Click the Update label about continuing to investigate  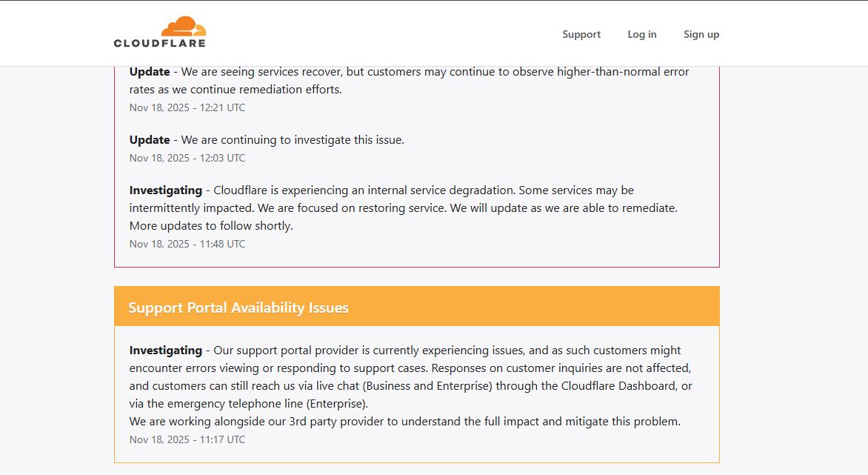click(x=150, y=139)
